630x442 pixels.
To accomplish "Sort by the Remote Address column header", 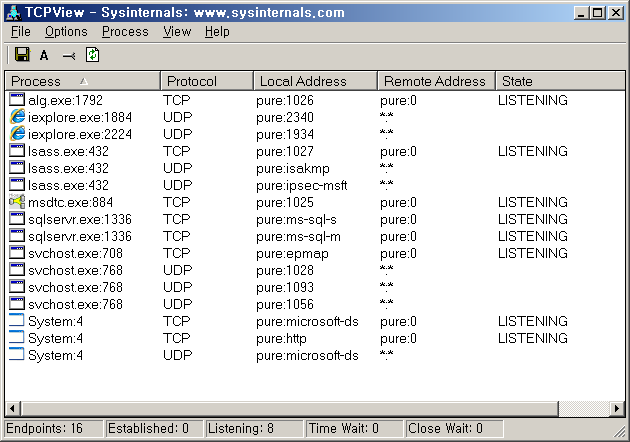I will pos(436,81).
